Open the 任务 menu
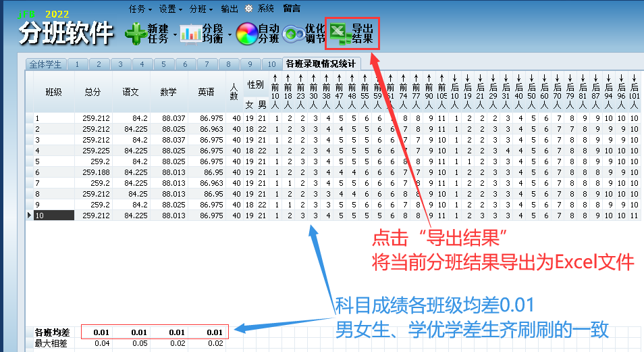This screenshot has height=352, width=644. coord(140,9)
